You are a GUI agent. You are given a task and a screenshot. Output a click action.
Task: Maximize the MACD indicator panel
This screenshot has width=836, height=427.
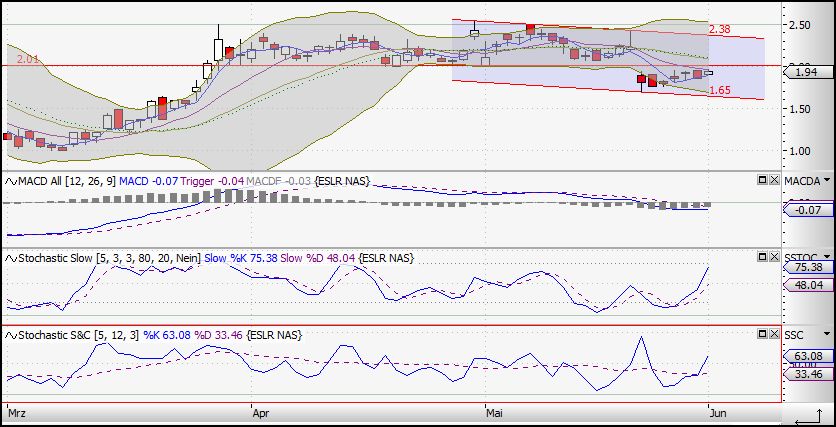761,180
